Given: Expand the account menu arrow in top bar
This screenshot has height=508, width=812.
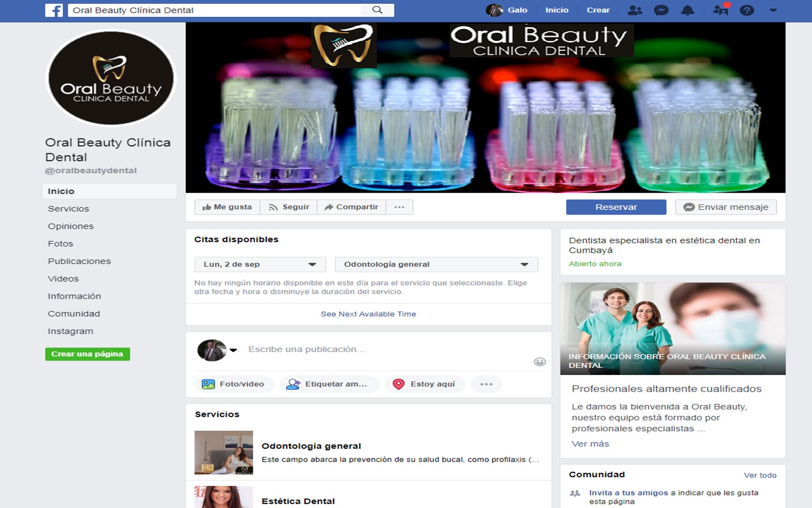Looking at the screenshot, I should pos(773,10).
